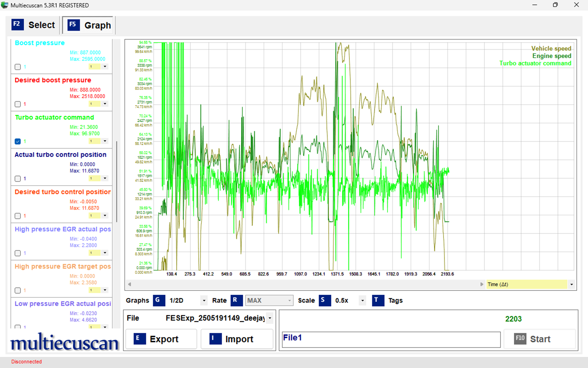The width and height of the screenshot is (588, 368).
Task: Click the parameter list vertical scrollbar
Action: pyautogui.click(x=117, y=181)
